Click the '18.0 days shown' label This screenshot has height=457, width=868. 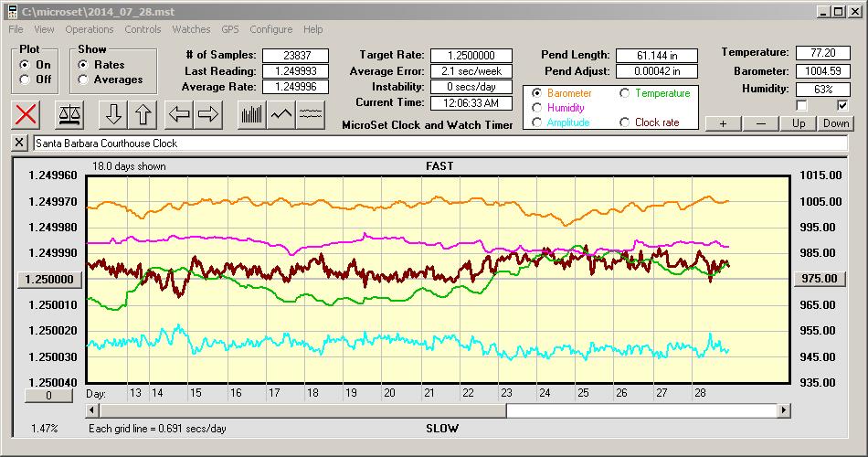coord(129,166)
